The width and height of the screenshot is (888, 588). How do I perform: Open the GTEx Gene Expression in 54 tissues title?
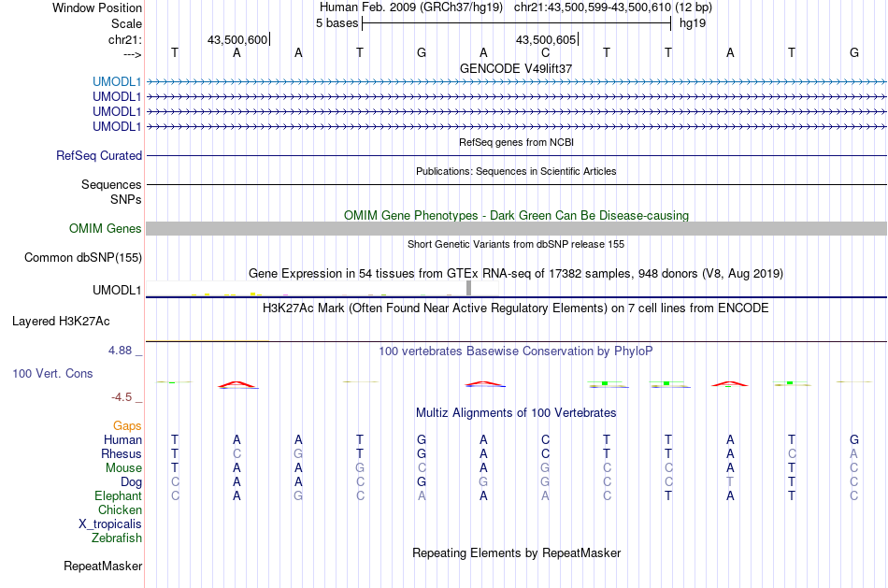516,274
